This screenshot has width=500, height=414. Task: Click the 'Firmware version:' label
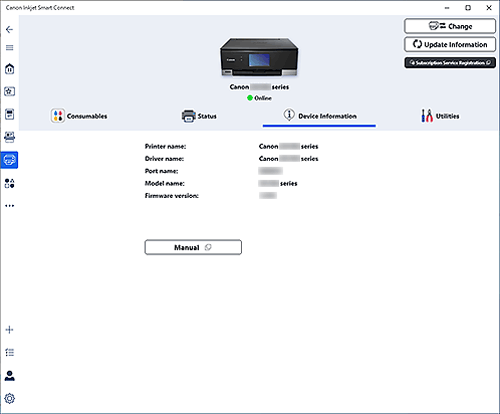point(172,196)
